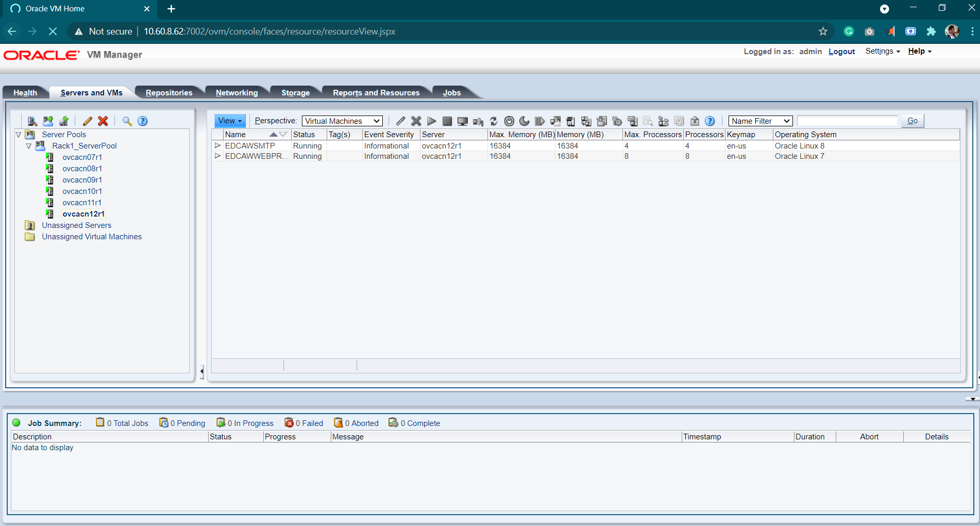The width and height of the screenshot is (980, 526).
Task: Bookmark this page with the star icon
Action: coord(823,31)
